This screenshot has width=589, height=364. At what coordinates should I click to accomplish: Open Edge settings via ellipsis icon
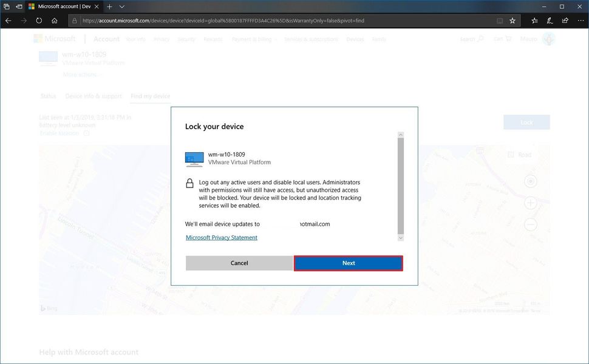pos(580,20)
